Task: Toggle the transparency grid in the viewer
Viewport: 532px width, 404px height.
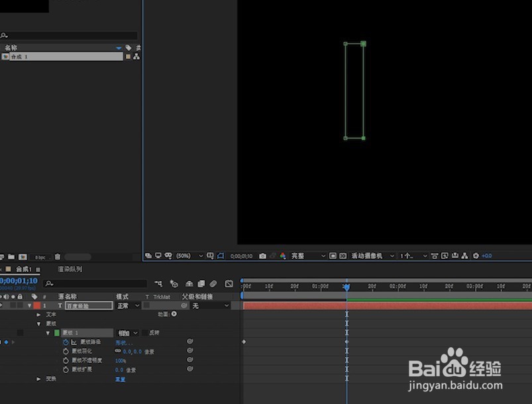Action: (x=343, y=256)
